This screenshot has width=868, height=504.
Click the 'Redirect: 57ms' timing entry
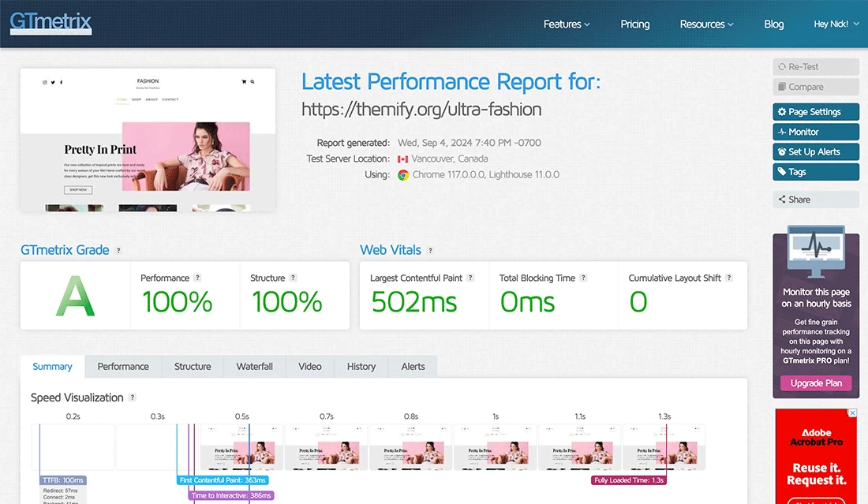(x=60, y=491)
